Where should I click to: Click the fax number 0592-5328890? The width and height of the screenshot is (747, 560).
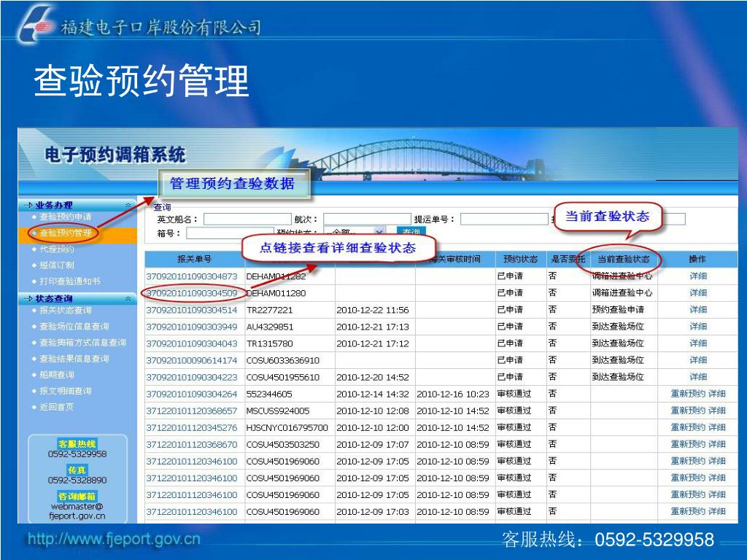77,481
